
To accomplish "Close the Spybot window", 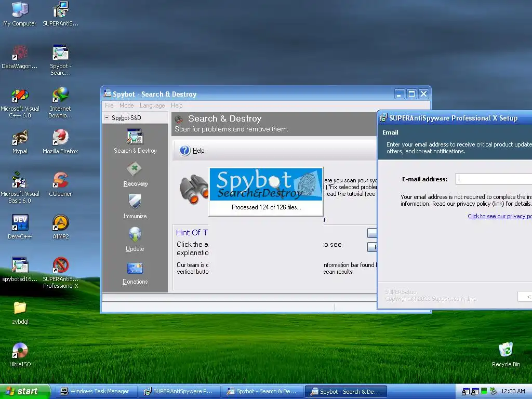I will pos(424,94).
